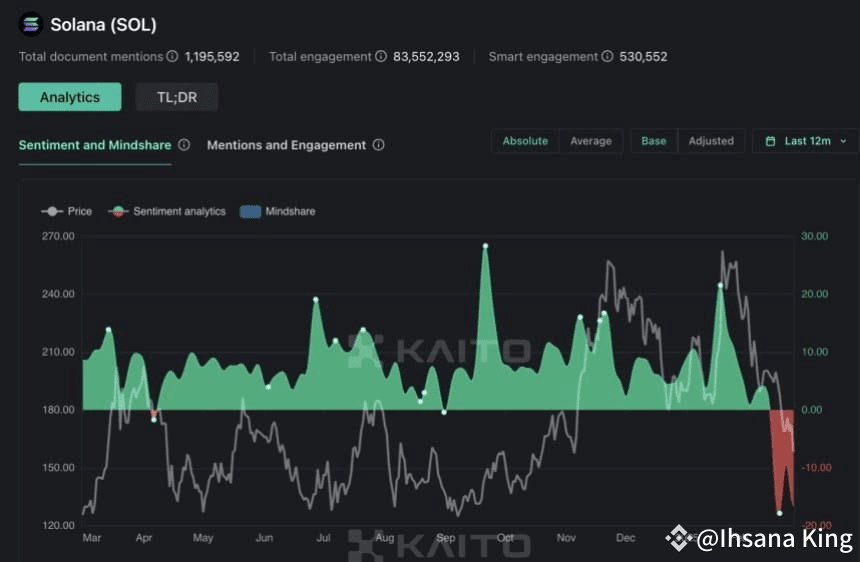
Task: Click the 530,552 smart engagement value
Action: pos(643,56)
